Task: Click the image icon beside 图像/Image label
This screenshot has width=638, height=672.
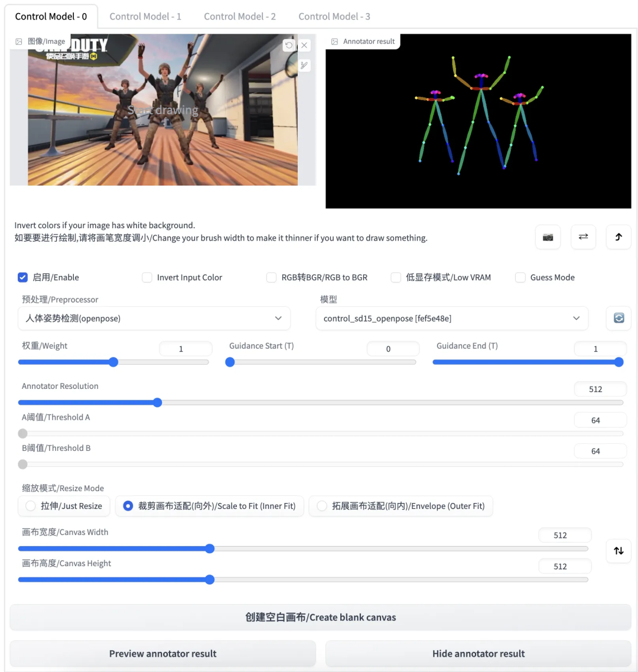Action: tap(19, 41)
